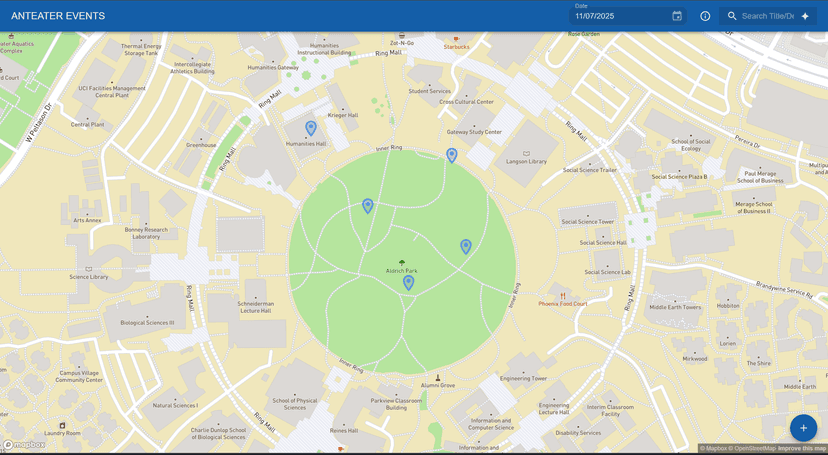The width and height of the screenshot is (828, 455).
Task: Open the calendar date picker
Action: tap(677, 16)
